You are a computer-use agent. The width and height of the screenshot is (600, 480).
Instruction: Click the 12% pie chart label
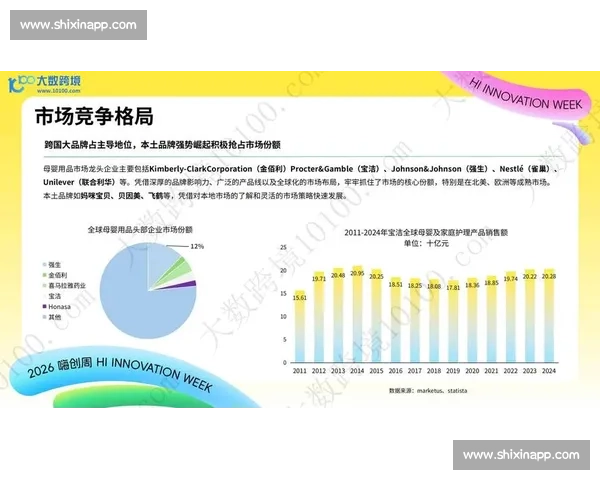click(197, 246)
